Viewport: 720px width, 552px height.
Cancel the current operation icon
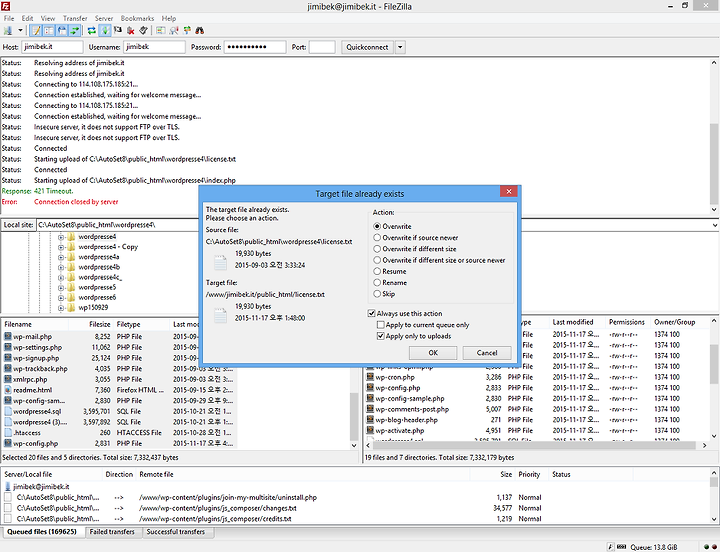click(118, 31)
